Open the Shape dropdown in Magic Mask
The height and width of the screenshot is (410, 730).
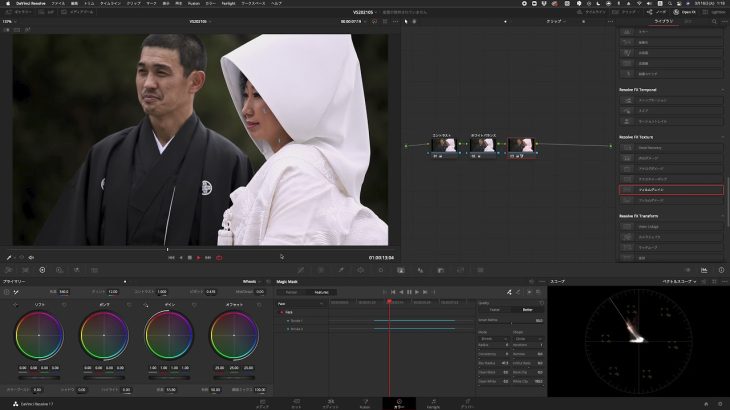(528, 339)
